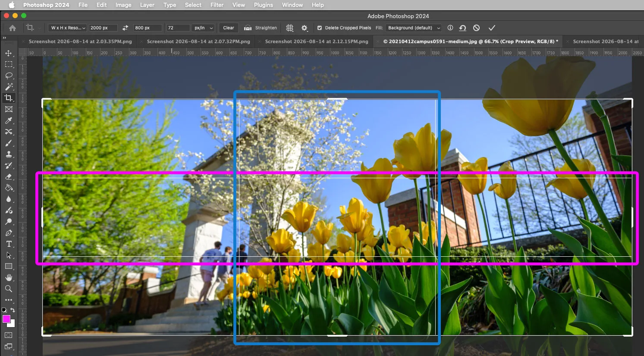Open the Plugins menu
Viewport: 644px width, 356px height.
pos(264,5)
